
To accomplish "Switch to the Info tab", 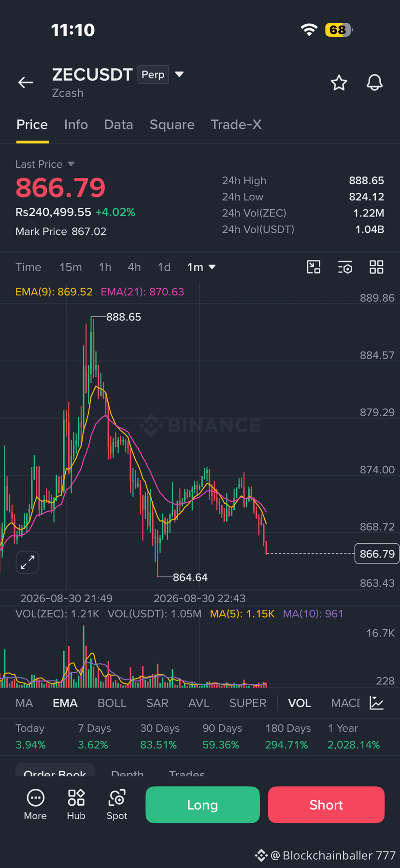I will [76, 125].
